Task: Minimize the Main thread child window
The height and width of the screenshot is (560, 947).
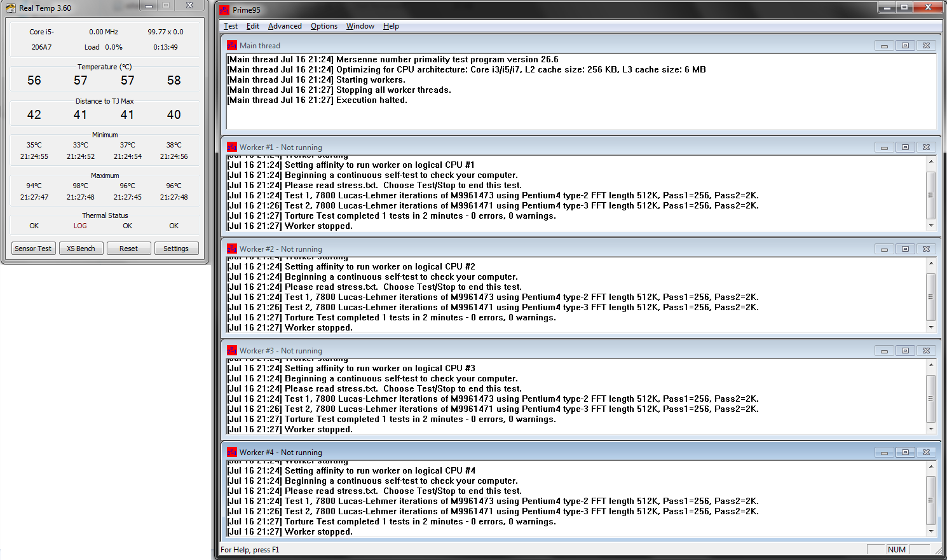Action: click(884, 46)
